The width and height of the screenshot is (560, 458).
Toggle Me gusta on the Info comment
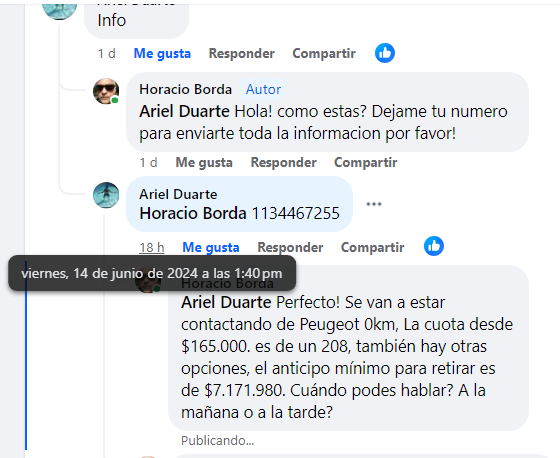162,54
